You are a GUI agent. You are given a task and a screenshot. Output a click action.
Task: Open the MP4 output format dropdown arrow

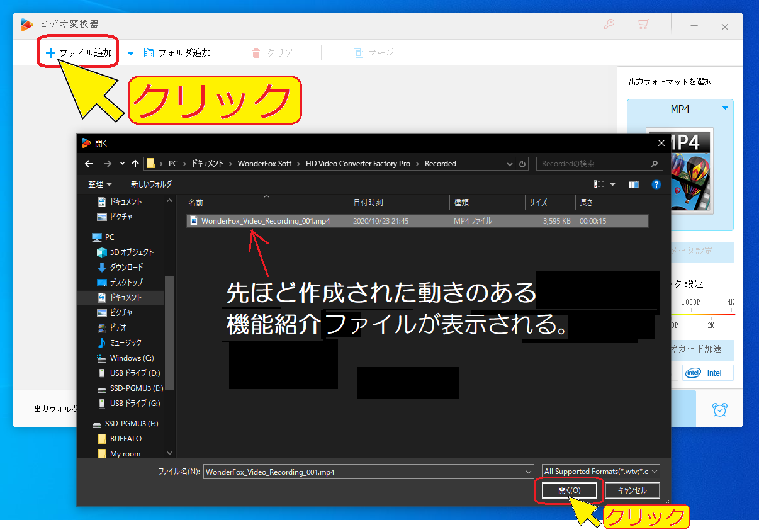click(726, 108)
